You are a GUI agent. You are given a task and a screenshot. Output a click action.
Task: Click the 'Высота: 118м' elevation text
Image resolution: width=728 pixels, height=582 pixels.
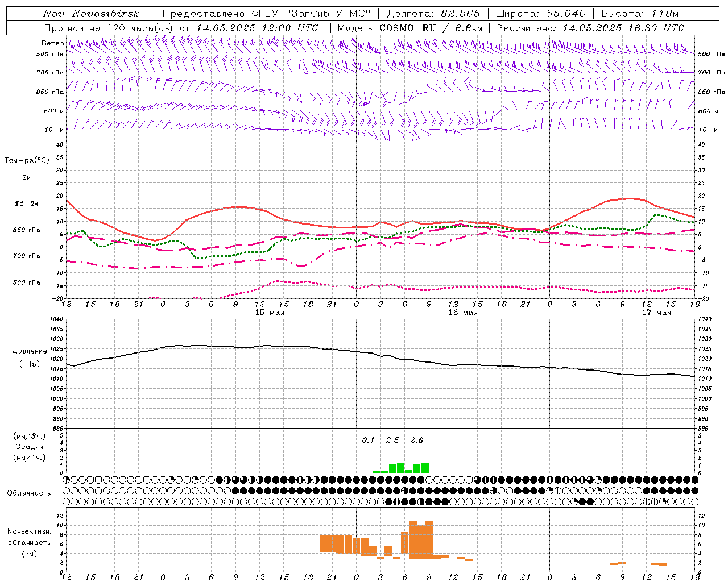coord(640,14)
